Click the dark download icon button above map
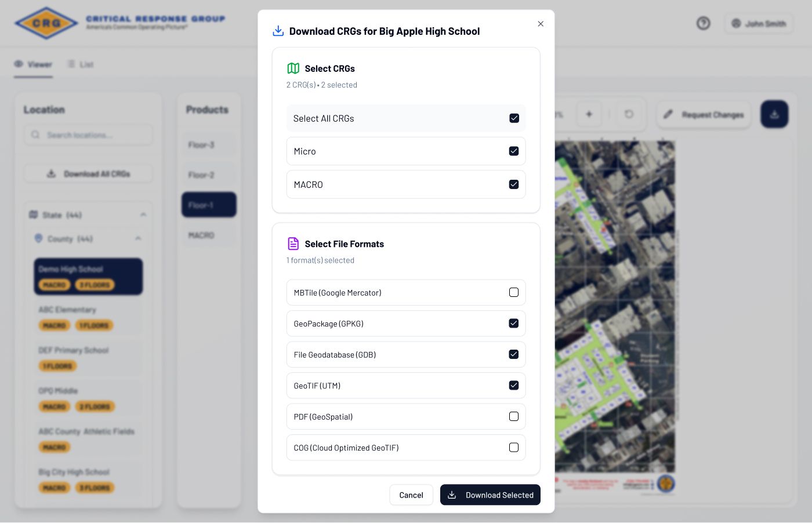Image resolution: width=812 pixels, height=523 pixels. [x=774, y=114]
